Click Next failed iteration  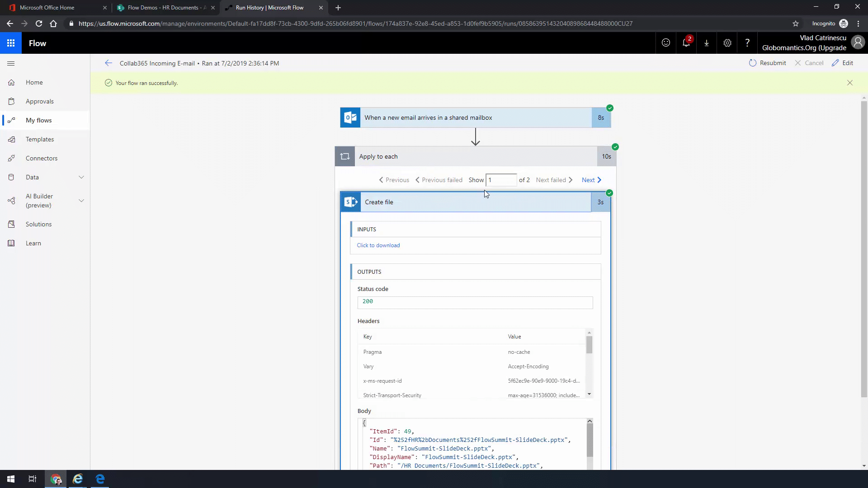click(554, 180)
